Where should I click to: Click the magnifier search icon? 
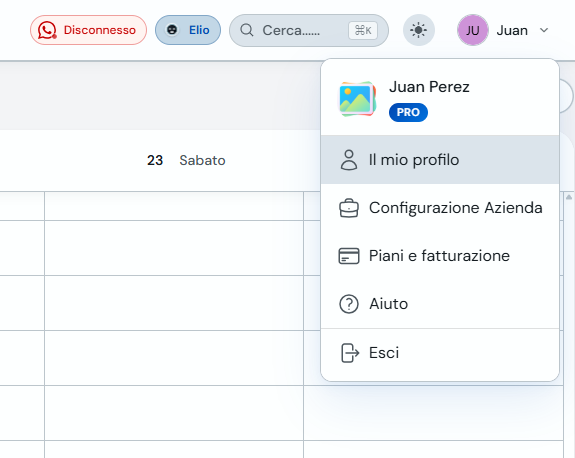247,30
